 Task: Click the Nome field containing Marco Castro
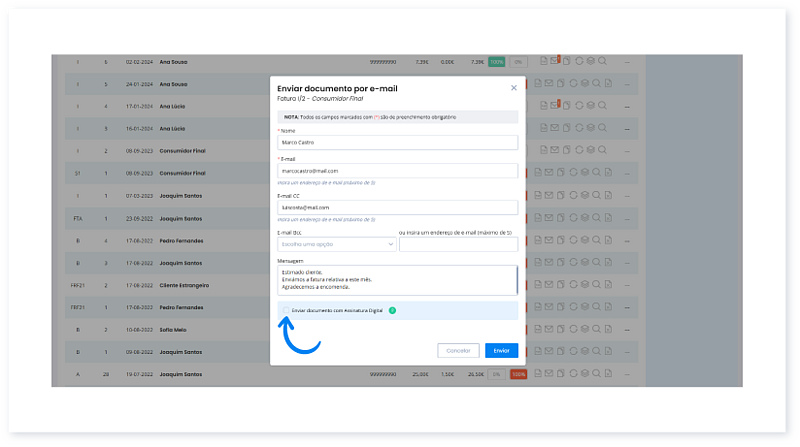click(397, 142)
